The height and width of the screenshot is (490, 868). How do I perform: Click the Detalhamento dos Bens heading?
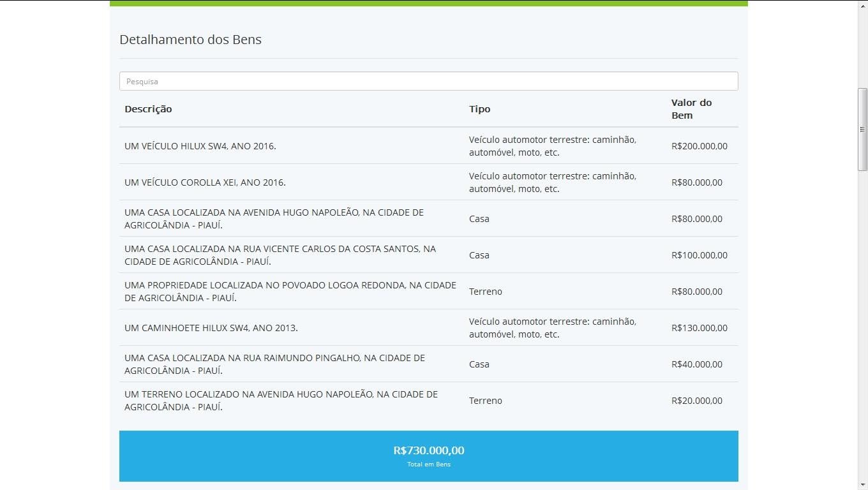coord(190,40)
